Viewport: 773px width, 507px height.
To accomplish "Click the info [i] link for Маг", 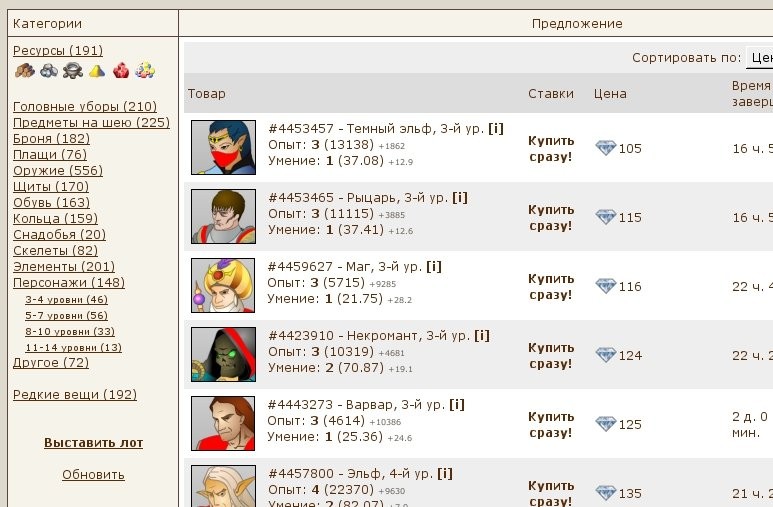I will pos(434,267).
